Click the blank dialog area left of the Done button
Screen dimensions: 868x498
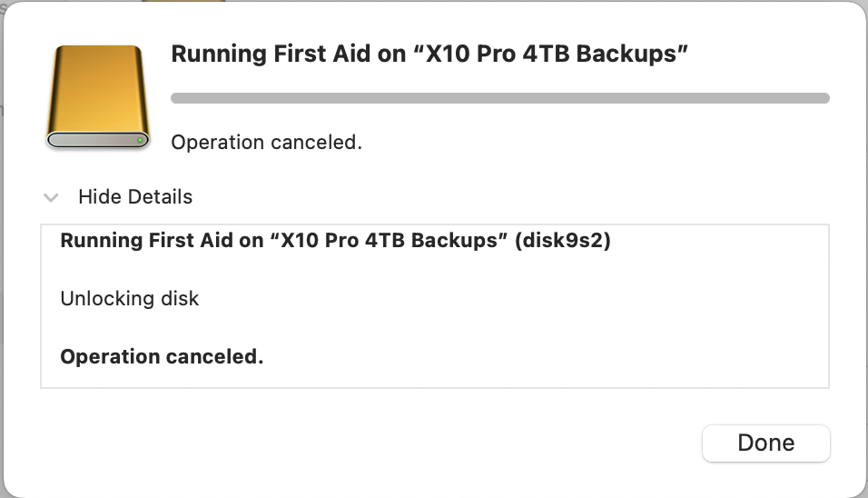(x=409, y=443)
